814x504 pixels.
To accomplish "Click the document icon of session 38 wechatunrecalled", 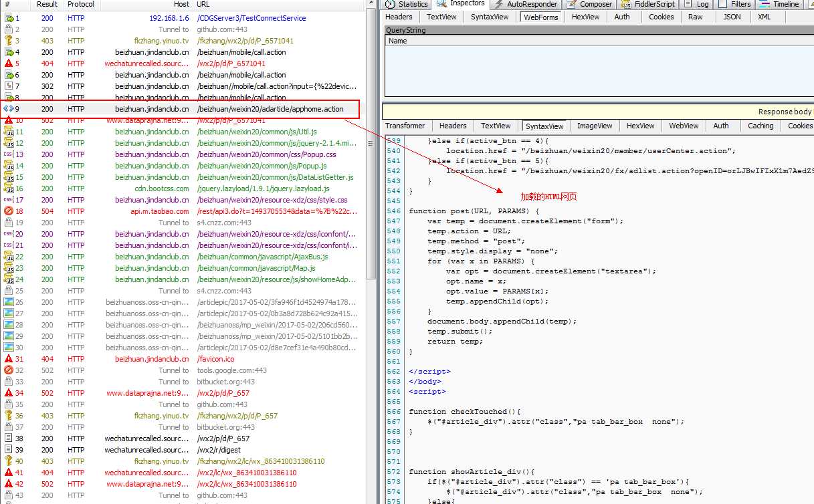I will 9,438.
